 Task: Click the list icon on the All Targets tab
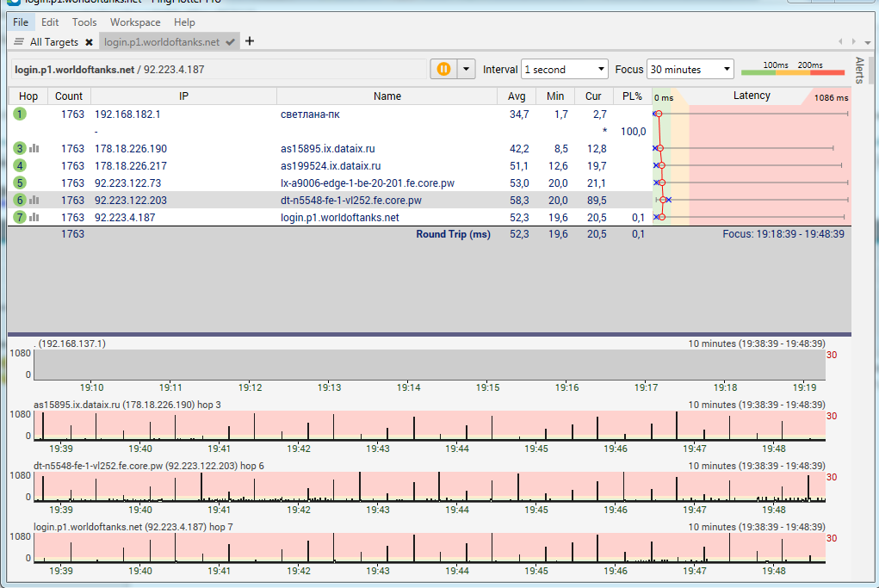19,42
